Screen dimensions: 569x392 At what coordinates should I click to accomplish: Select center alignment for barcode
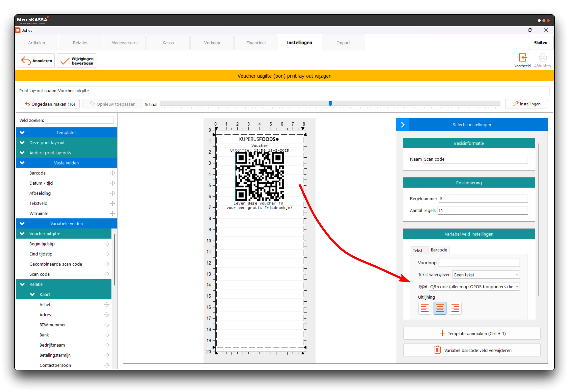[440, 308]
